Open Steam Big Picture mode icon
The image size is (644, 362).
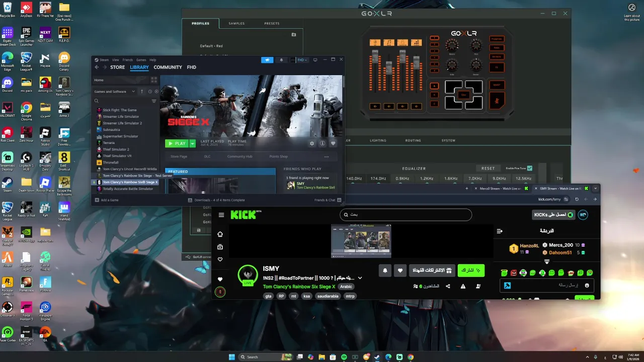[x=315, y=60]
